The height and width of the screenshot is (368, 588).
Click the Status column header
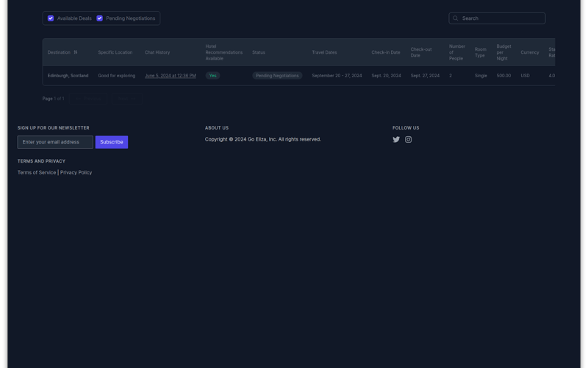click(259, 52)
